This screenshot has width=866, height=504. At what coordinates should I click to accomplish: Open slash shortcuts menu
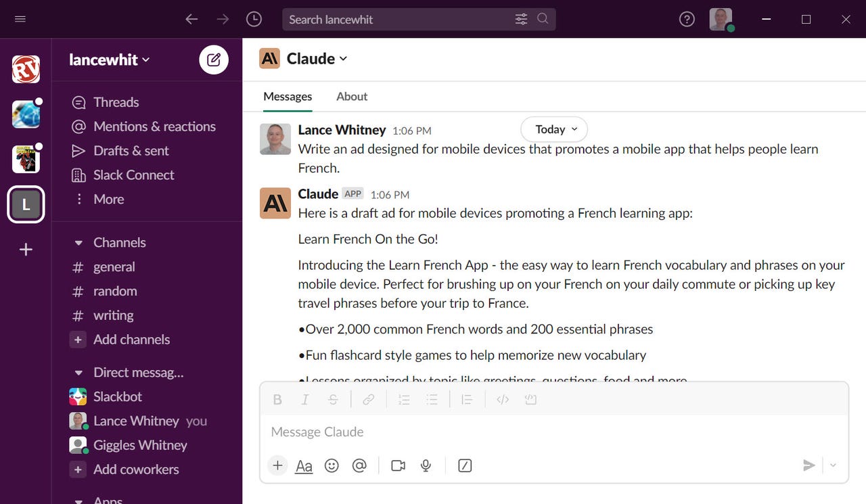pos(465,465)
